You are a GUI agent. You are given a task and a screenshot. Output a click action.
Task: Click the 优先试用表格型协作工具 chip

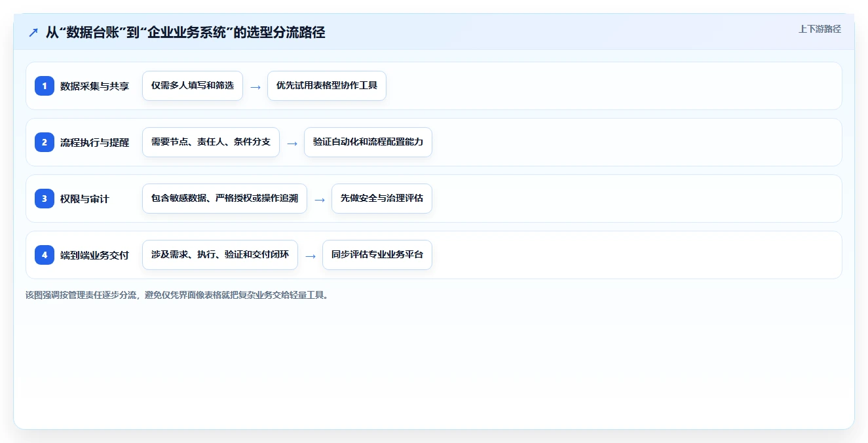pyautogui.click(x=327, y=86)
